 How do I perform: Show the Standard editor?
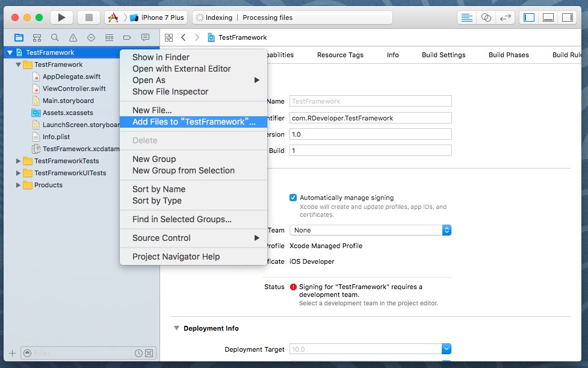467,17
